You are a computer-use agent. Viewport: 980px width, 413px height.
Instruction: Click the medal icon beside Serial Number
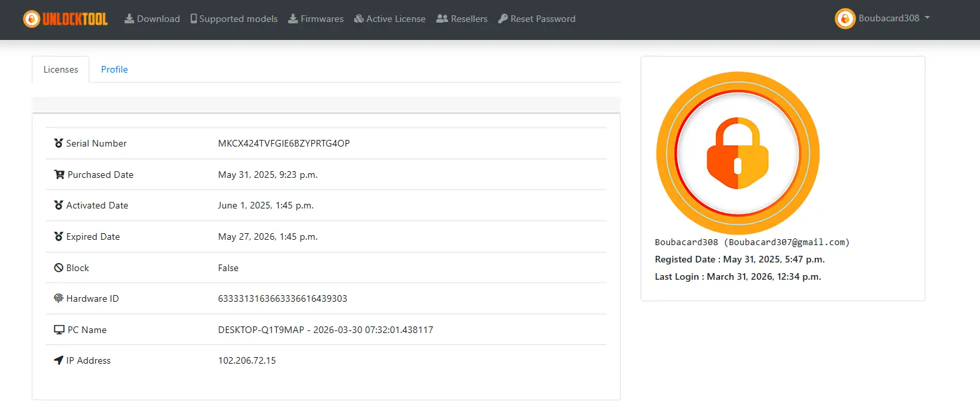tap(59, 143)
